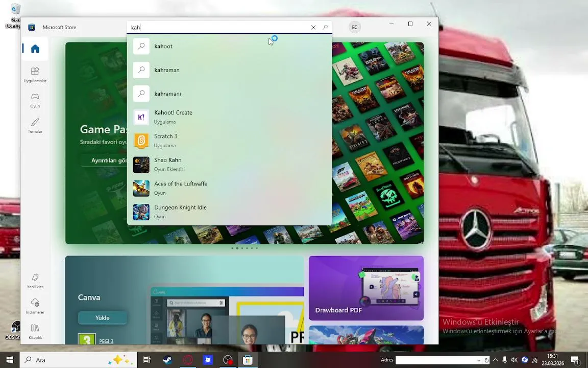588x368 pixels.
Task: Open the Roblox taskbar icon
Action: pyautogui.click(x=208, y=360)
